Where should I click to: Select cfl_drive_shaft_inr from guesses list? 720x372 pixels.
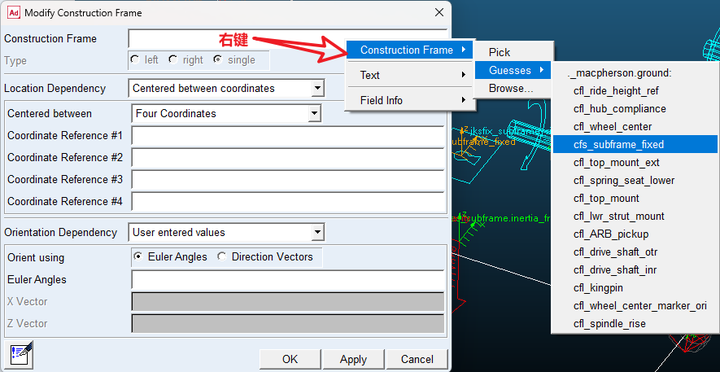pos(635,270)
